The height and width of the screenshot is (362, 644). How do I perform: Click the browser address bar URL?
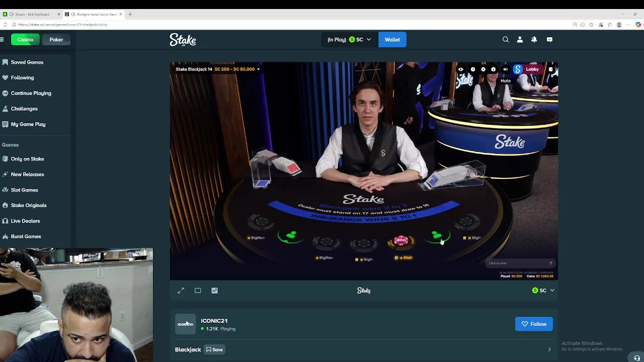point(63,25)
